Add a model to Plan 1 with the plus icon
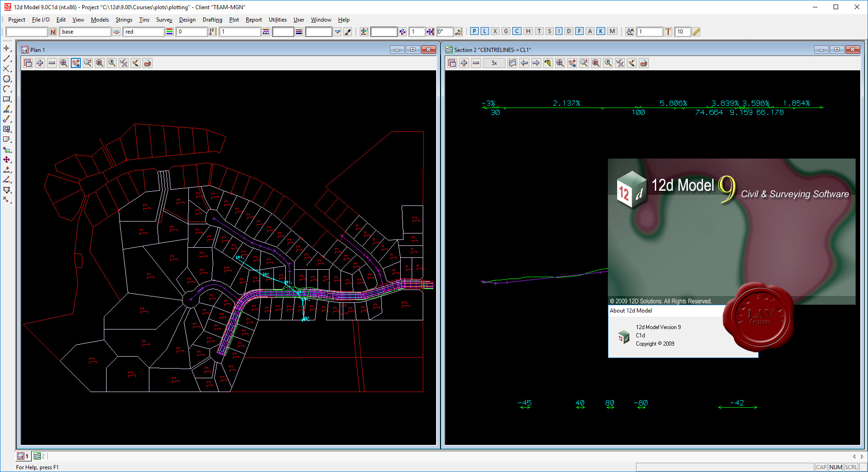Image resolution: width=868 pixels, height=472 pixels. tap(40, 63)
